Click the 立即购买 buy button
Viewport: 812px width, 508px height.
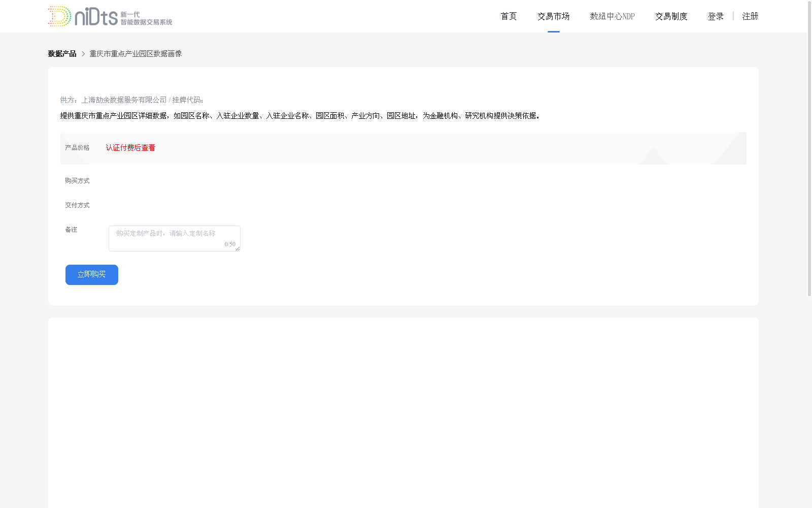[92, 275]
